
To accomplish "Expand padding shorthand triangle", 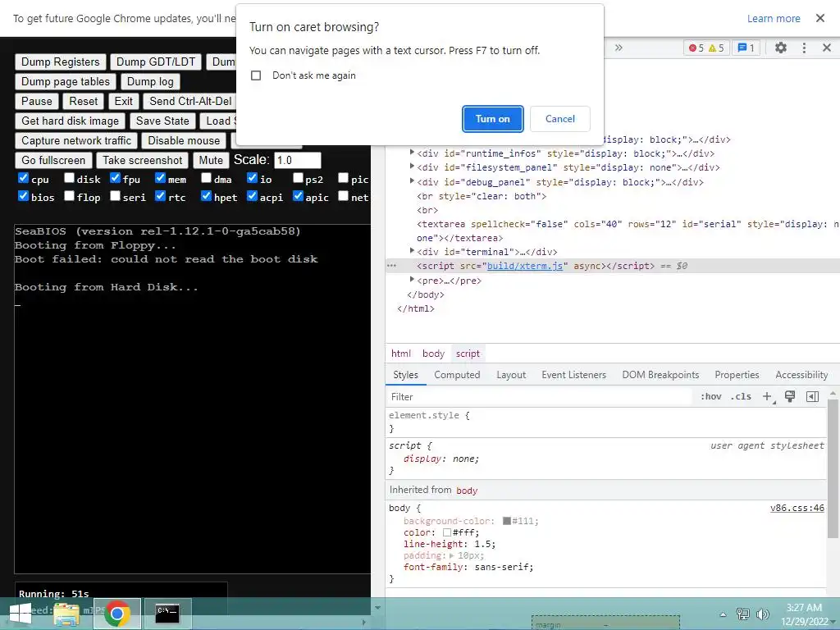I will tap(452, 555).
